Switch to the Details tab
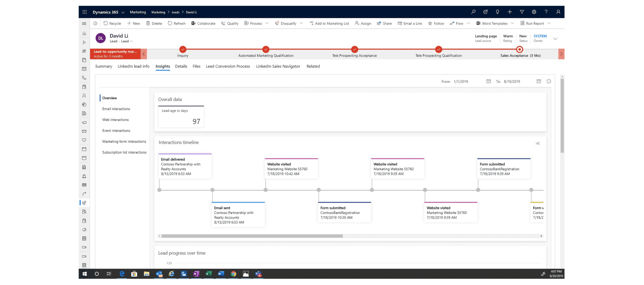The height and width of the screenshot is (285, 644). [x=181, y=66]
